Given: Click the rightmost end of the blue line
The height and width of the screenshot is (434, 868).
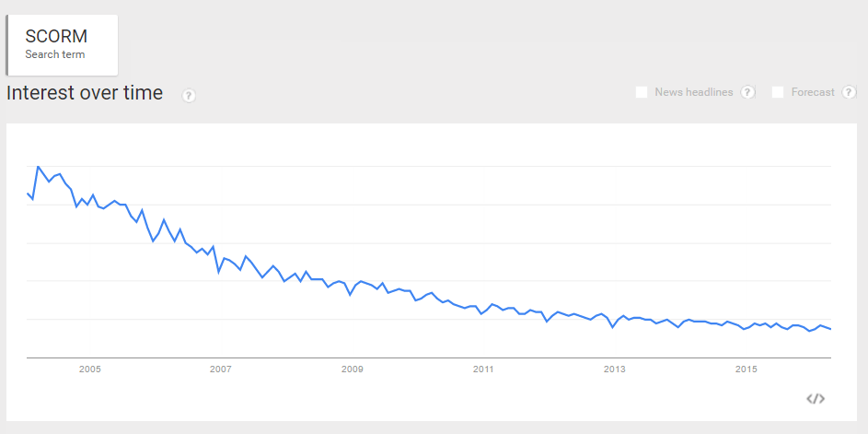Looking at the screenshot, I should [831, 329].
